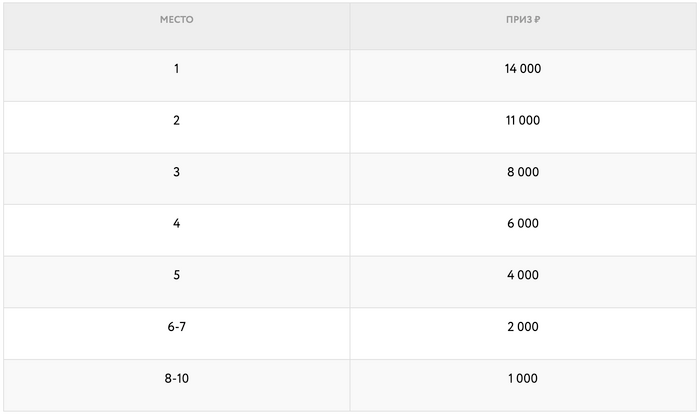Click the column divider in the place 4 row
This screenshot has width=700, height=416.
[x=350, y=230]
